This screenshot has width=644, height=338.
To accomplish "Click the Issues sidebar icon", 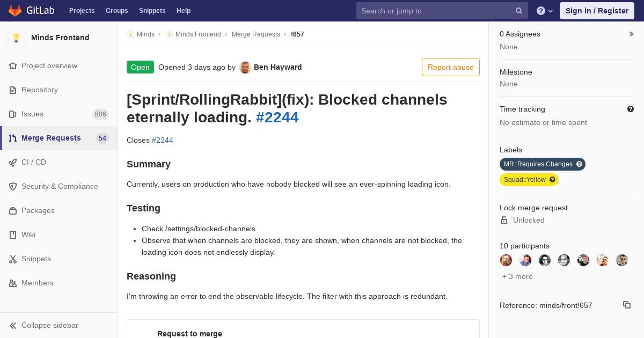I will click(x=13, y=114).
